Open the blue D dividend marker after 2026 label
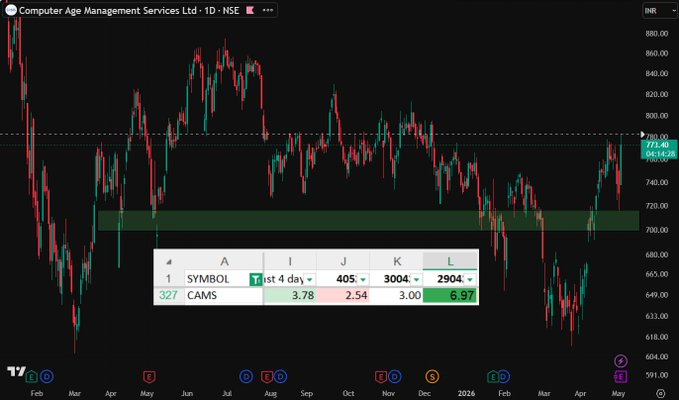Viewport: 679px width, 400px height. [504, 377]
